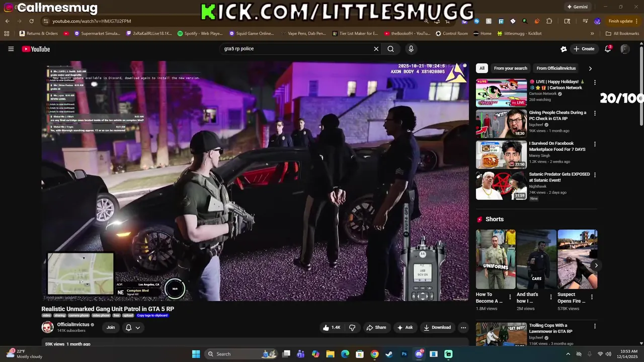Open How To Become A short
This screenshot has height=362, width=644.
(496, 260)
